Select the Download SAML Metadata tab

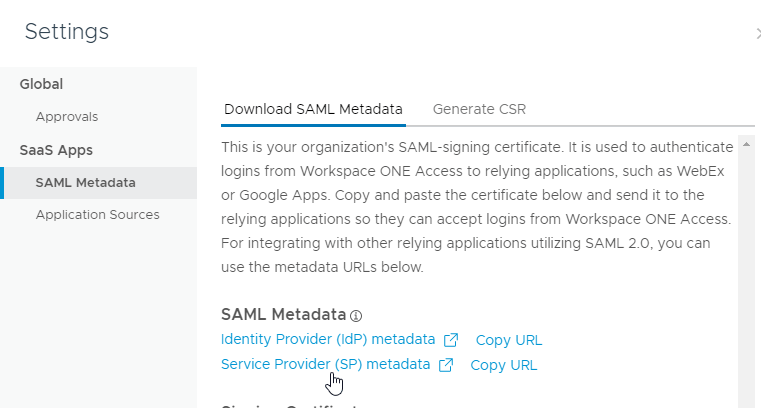(313, 109)
